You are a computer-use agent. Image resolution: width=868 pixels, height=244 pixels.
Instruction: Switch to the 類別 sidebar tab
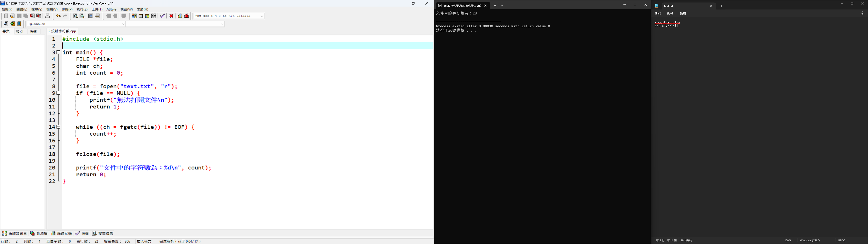(x=19, y=31)
